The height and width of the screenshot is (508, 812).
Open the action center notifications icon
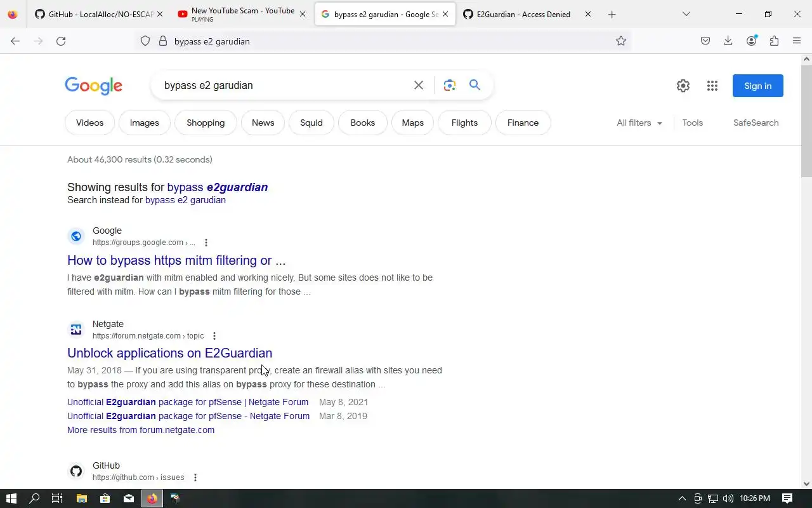click(x=787, y=498)
